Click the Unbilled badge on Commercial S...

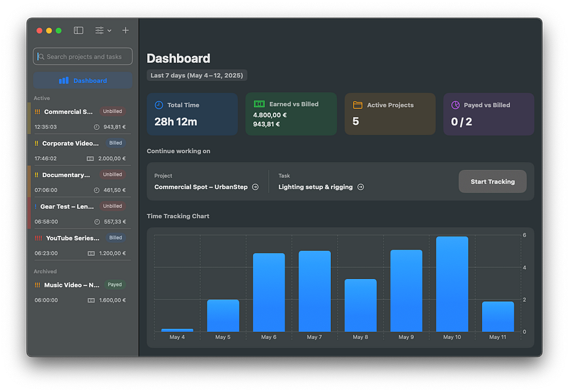pyautogui.click(x=112, y=111)
